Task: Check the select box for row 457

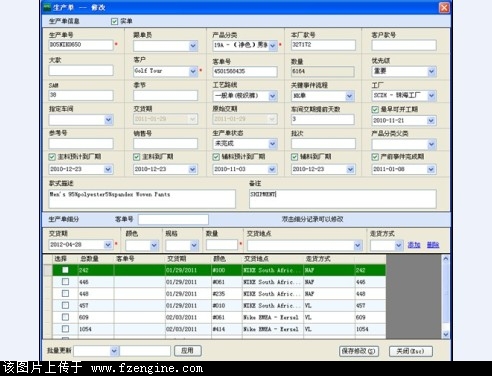Action: tap(65, 305)
